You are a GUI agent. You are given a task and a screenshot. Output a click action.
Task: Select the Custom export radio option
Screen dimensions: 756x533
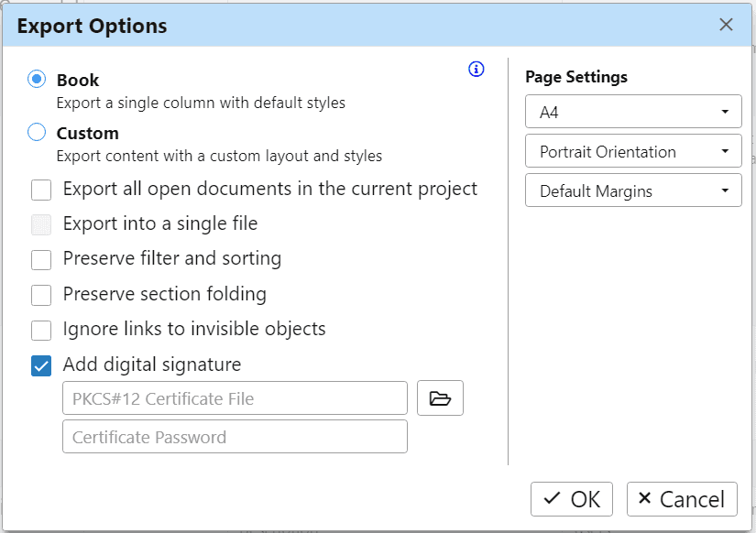pos(37,133)
